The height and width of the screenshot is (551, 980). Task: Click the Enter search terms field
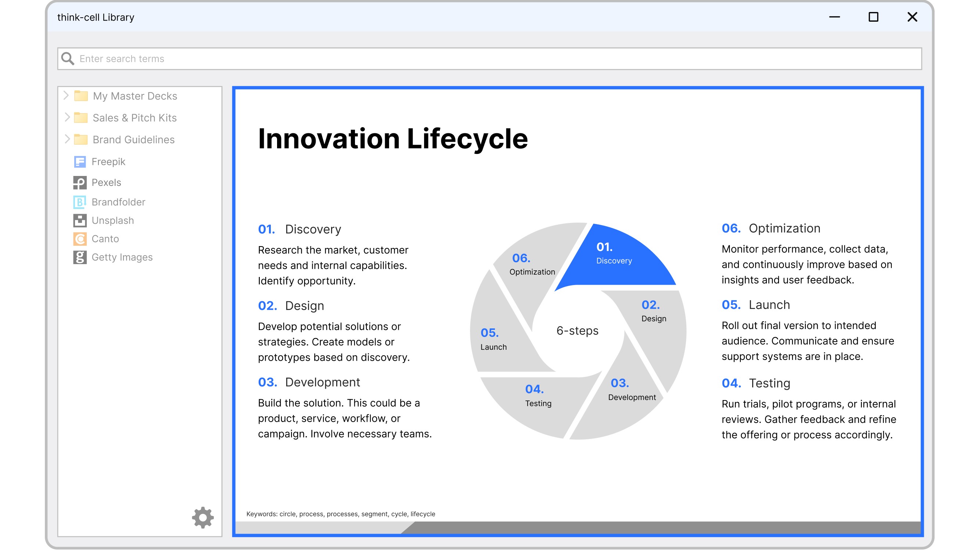pos(495,58)
